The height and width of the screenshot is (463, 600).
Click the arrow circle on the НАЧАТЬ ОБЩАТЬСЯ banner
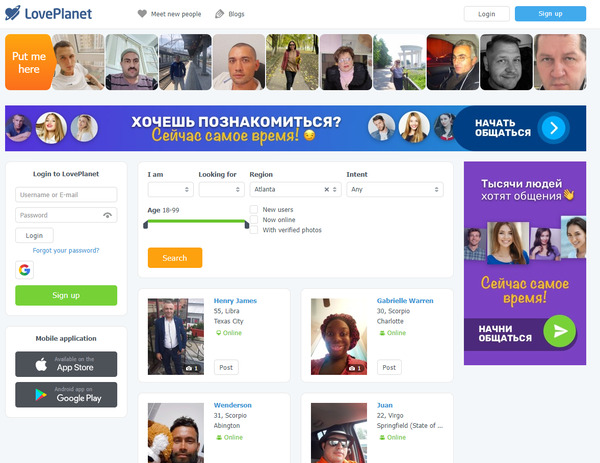(553, 128)
